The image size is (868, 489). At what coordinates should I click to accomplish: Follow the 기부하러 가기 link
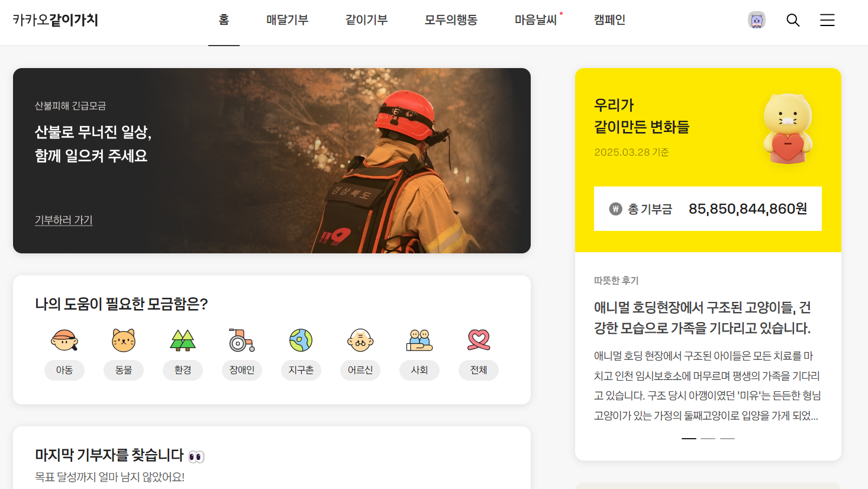click(63, 220)
